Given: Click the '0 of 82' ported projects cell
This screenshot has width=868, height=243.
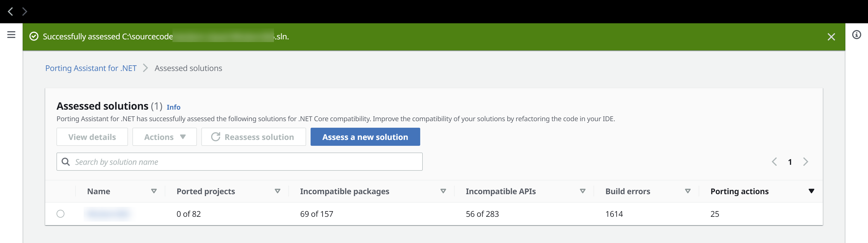Looking at the screenshot, I should click(x=189, y=214).
